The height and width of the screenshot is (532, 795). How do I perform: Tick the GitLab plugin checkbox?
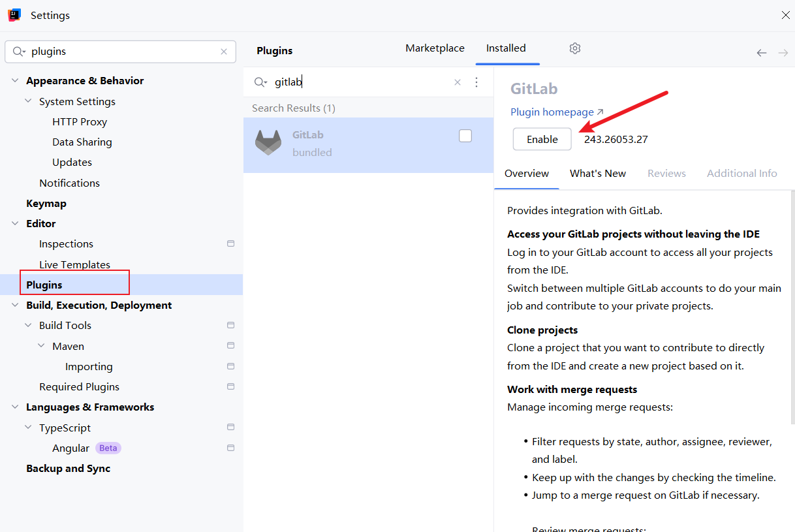[x=465, y=136]
